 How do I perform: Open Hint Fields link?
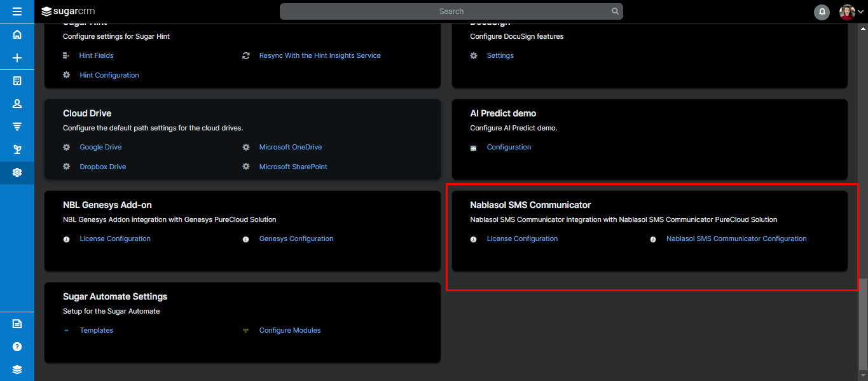97,55
